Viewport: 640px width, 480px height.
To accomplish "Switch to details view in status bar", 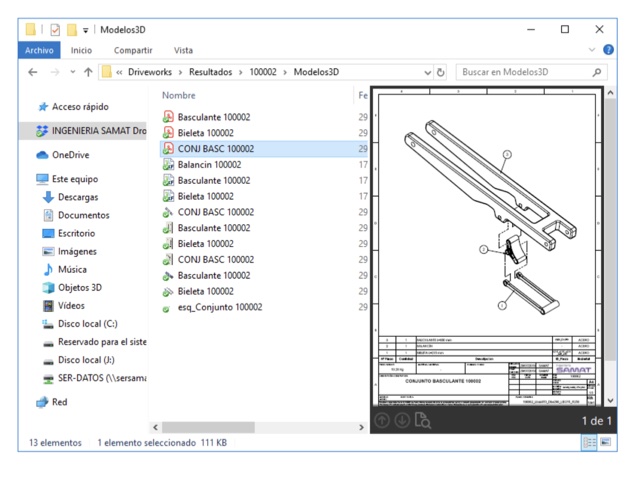I will click(589, 442).
